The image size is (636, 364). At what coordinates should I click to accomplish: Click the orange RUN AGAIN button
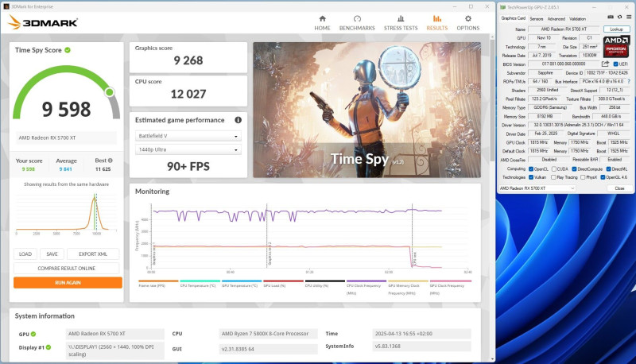tap(68, 282)
